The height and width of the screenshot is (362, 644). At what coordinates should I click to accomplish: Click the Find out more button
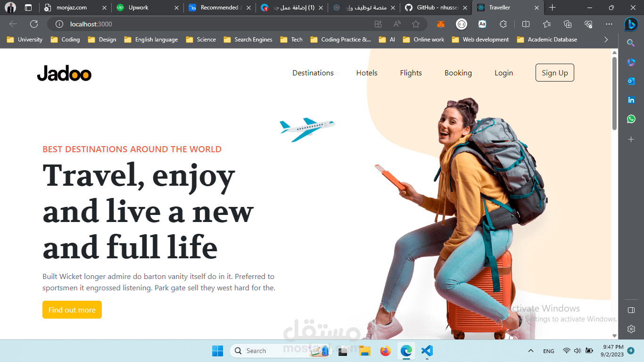(72, 310)
